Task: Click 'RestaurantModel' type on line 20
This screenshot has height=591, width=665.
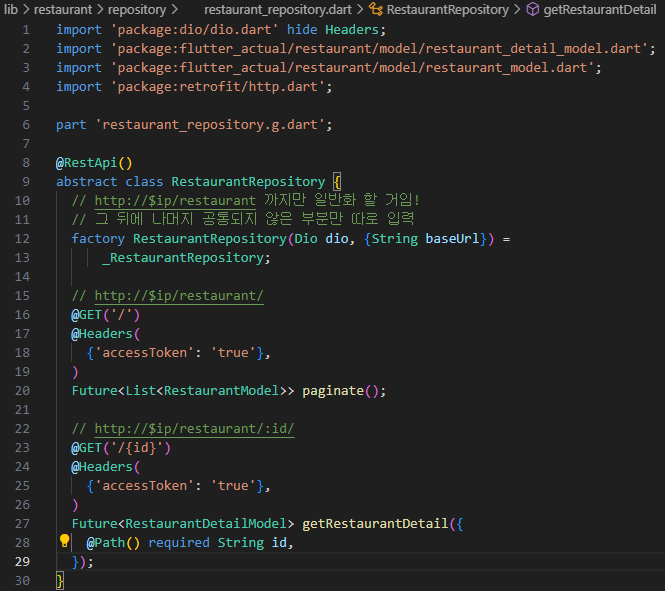Action: [x=221, y=390]
